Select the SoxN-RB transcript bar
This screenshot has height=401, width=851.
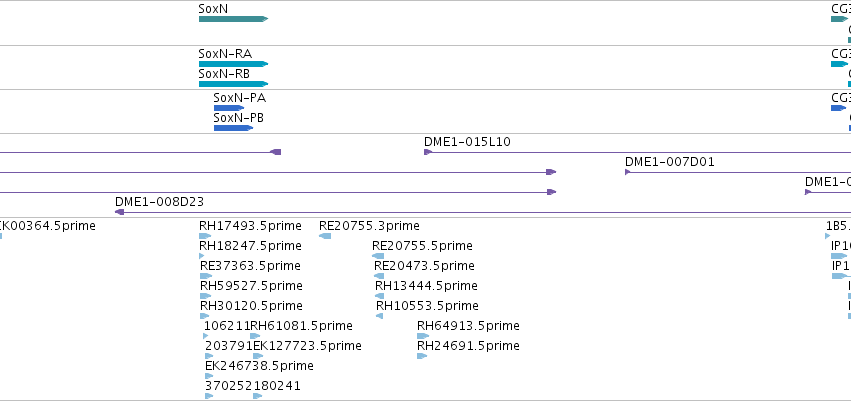pyautogui.click(x=233, y=84)
